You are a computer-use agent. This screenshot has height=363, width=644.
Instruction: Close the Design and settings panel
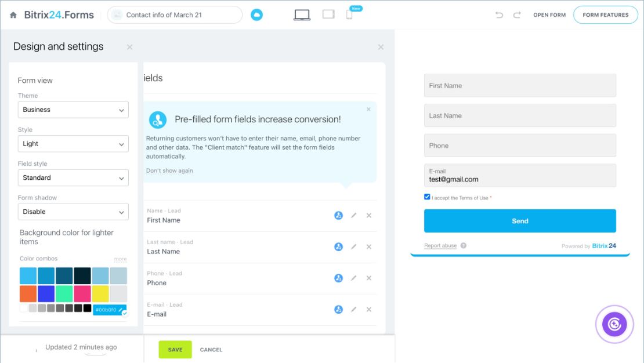(x=130, y=47)
